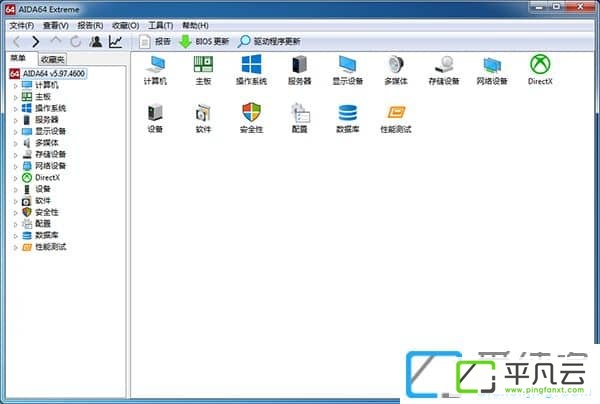Go forward with the right arrow toolbar button
The height and width of the screenshot is (404, 600).
click(36, 41)
